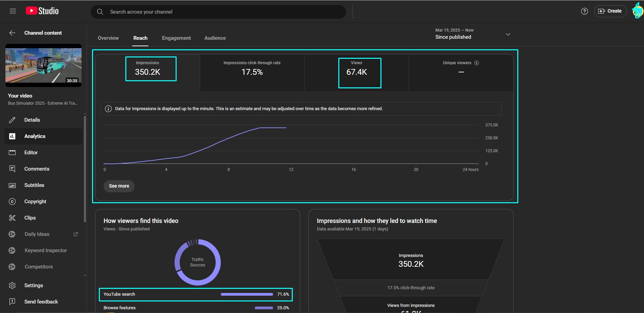Click the Create button
This screenshot has width=644, height=313.
click(x=610, y=11)
